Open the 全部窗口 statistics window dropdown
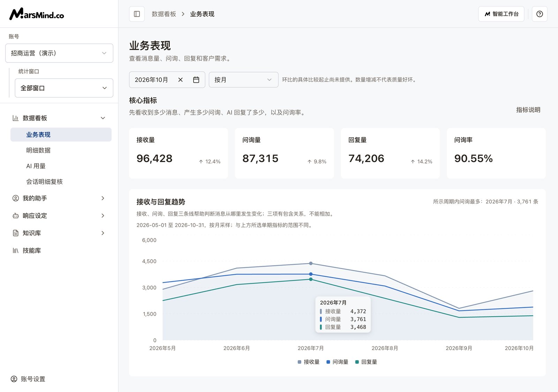 pyautogui.click(x=64, y=88)
